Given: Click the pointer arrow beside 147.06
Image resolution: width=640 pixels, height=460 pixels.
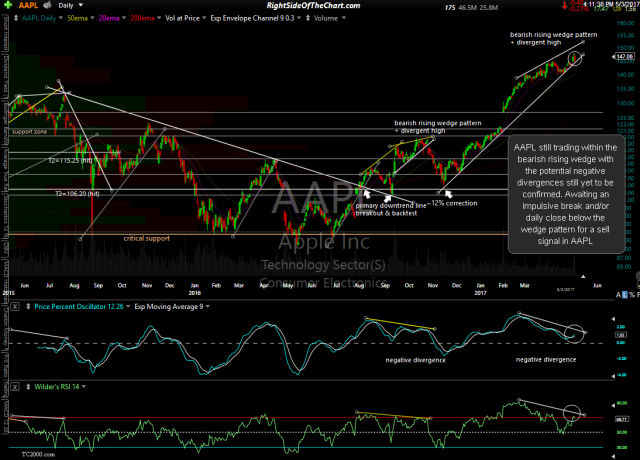Looking at the screenshot, I should click(613, 57).
